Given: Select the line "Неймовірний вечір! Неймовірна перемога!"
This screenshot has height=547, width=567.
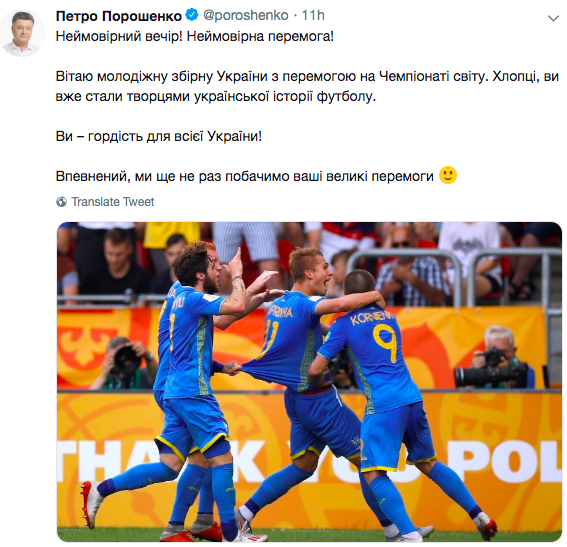Looking at the screenshot, I should [195, 37].
